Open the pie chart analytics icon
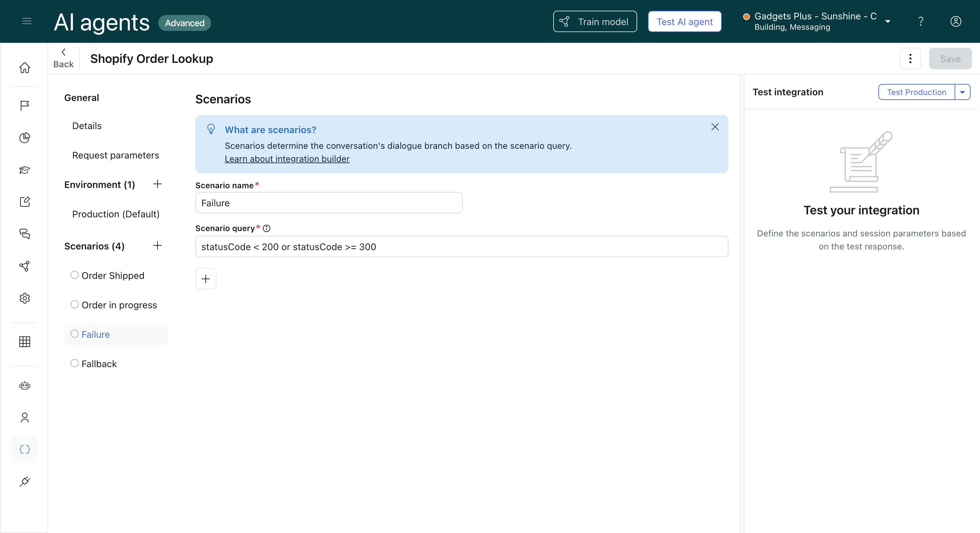The width and height of the screenshot is (980, 533). pos(25,138)
